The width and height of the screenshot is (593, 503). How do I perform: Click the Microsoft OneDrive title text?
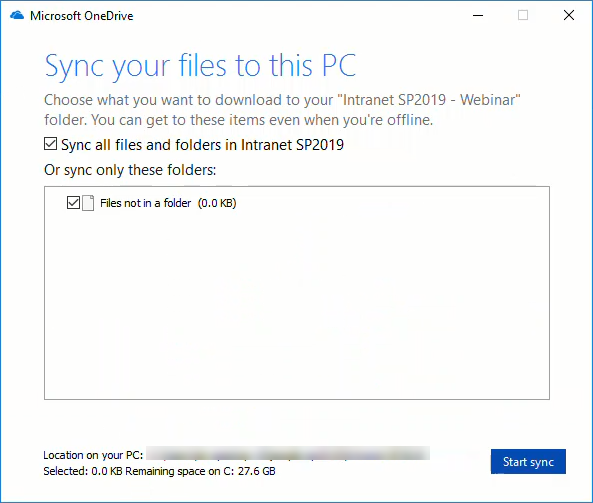coord(82,16)
